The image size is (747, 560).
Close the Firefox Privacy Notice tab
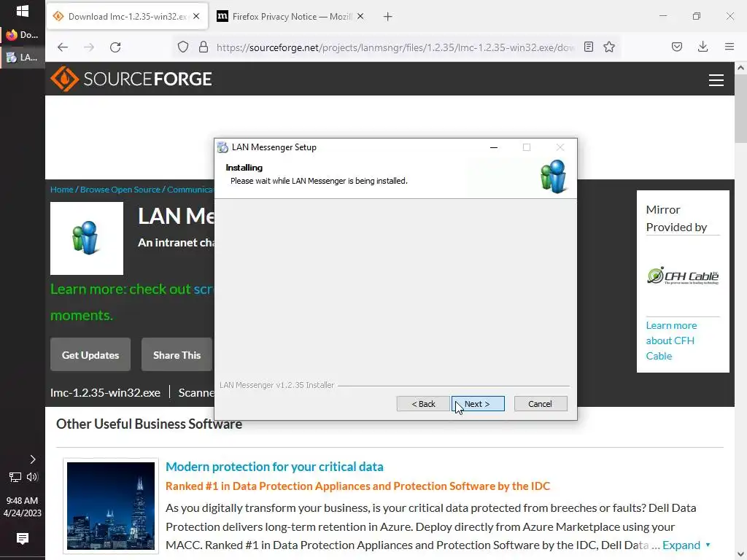coord(360,16)
